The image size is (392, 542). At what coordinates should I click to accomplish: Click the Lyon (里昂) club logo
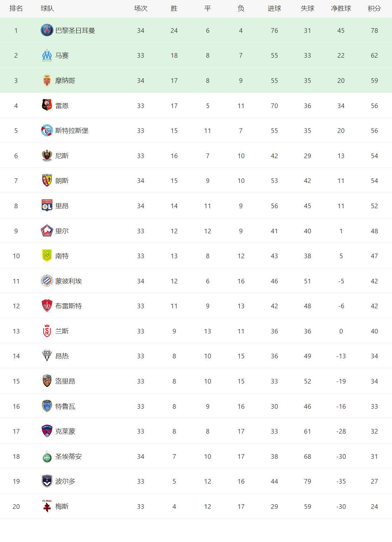click(47, 206)
